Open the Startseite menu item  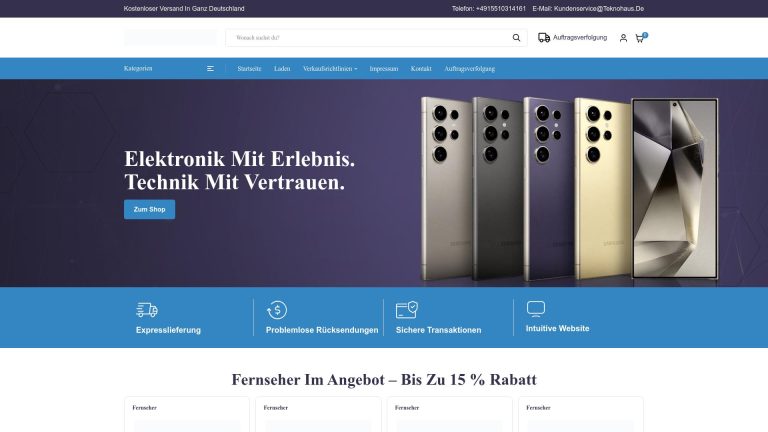tap(249, 69)
